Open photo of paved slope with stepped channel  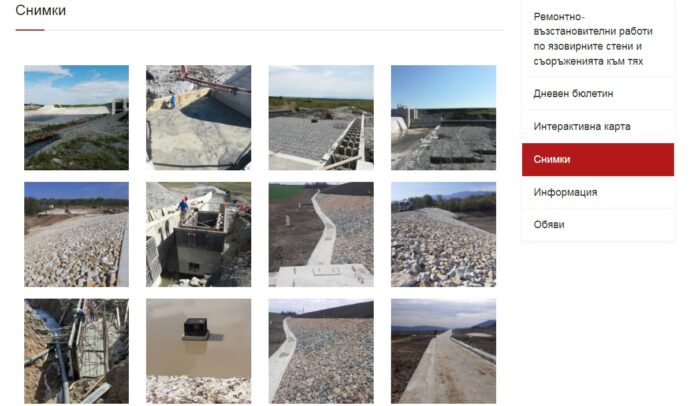[x=321, y=118]
